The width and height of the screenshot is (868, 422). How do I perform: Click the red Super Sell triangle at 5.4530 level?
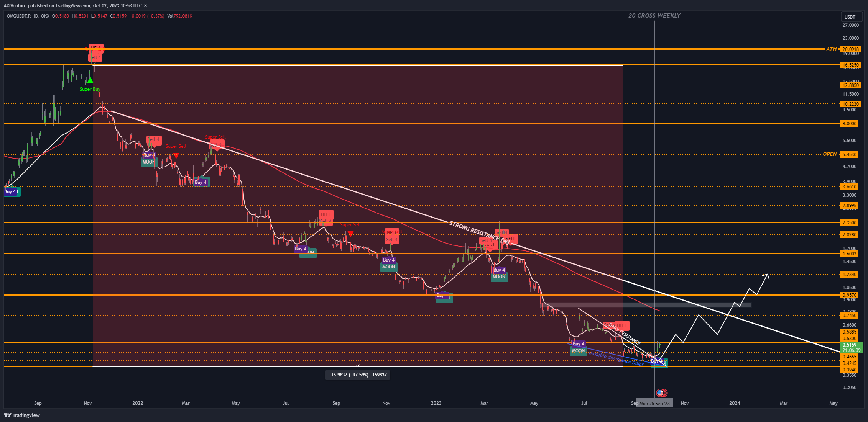[x=176, y=155]
